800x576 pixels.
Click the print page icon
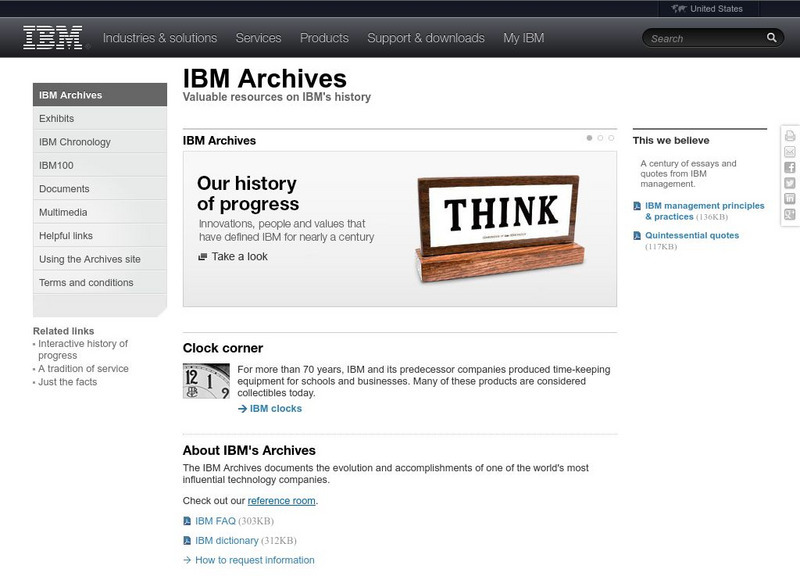pos(790,136)
